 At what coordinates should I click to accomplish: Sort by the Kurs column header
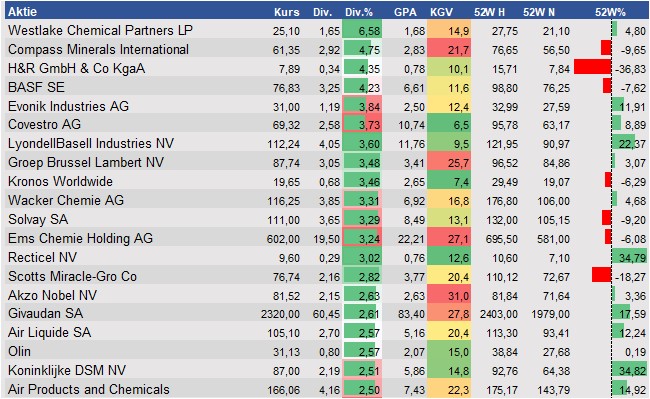coord(286,12)
